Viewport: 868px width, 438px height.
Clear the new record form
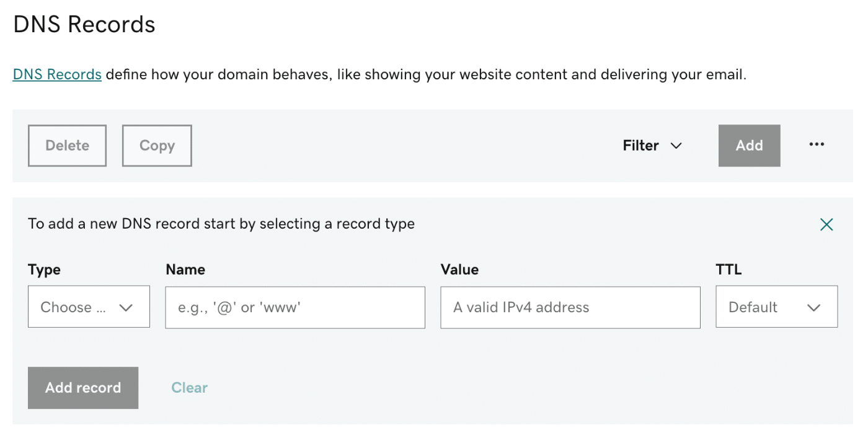click(x=189, y=388)
